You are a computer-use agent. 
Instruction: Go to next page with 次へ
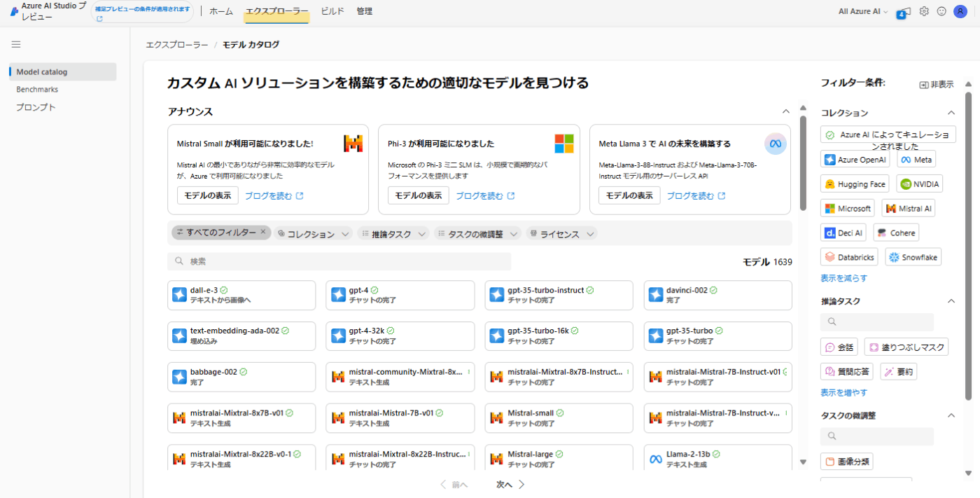[510, 484]
